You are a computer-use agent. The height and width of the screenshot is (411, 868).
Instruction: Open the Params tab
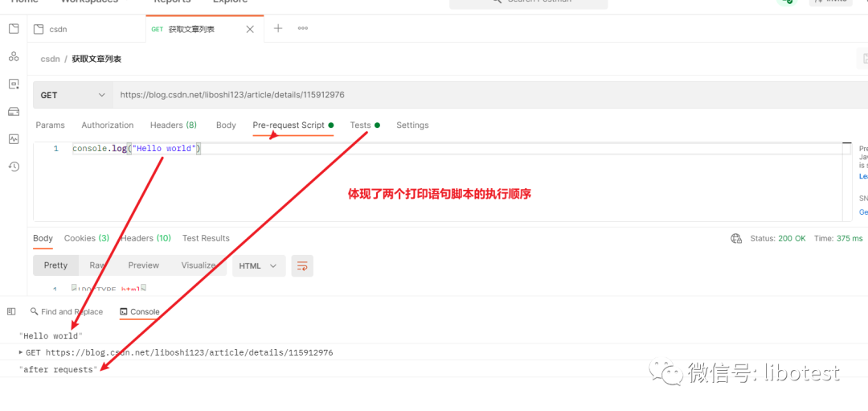pyautogui.click(x=51, y=125)
